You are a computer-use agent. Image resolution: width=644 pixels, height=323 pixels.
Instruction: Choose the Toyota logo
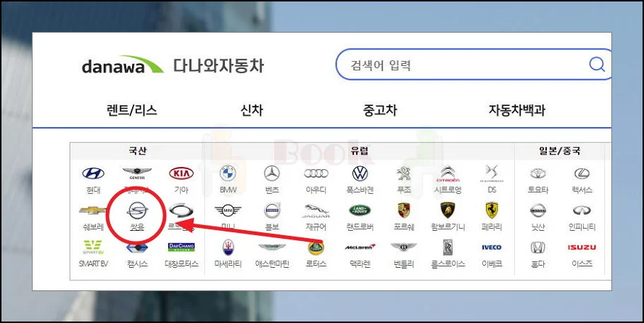538,173
